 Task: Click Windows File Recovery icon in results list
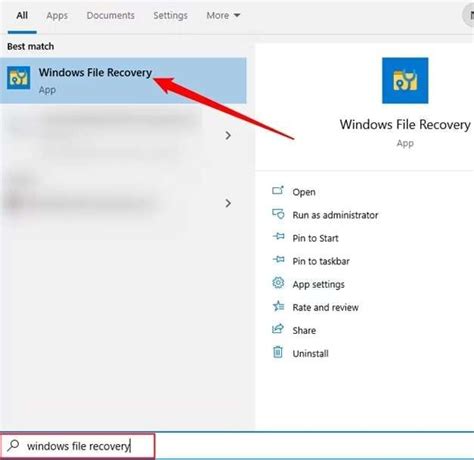coord(19,78)
